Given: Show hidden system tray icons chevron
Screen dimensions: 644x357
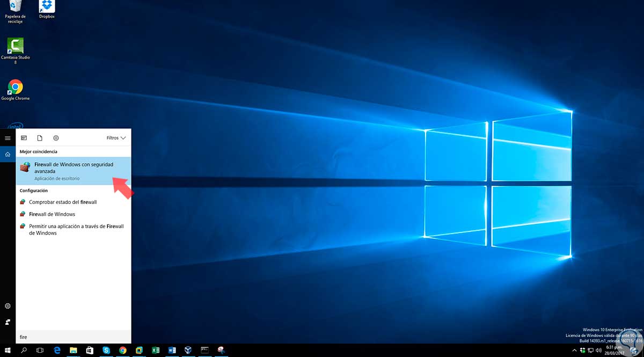Looking at the screenshot, I should coord(575,350).
